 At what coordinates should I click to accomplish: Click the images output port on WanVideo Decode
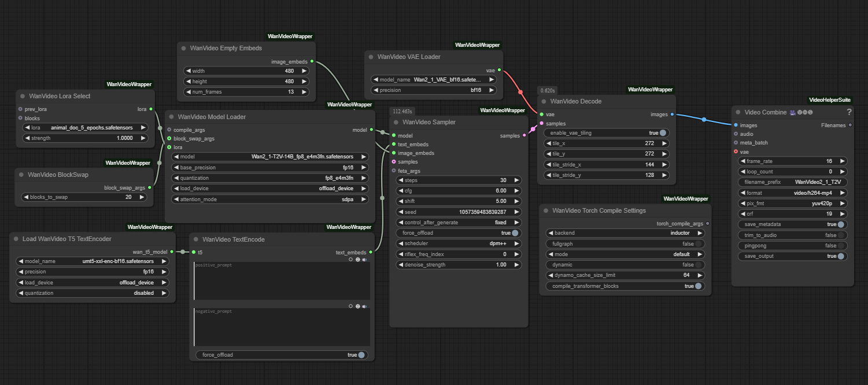pyautogui.click(x=672, y=114)
